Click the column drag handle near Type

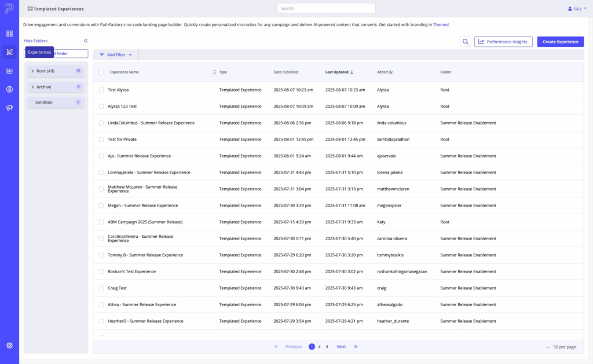click(x=214, y=72)
